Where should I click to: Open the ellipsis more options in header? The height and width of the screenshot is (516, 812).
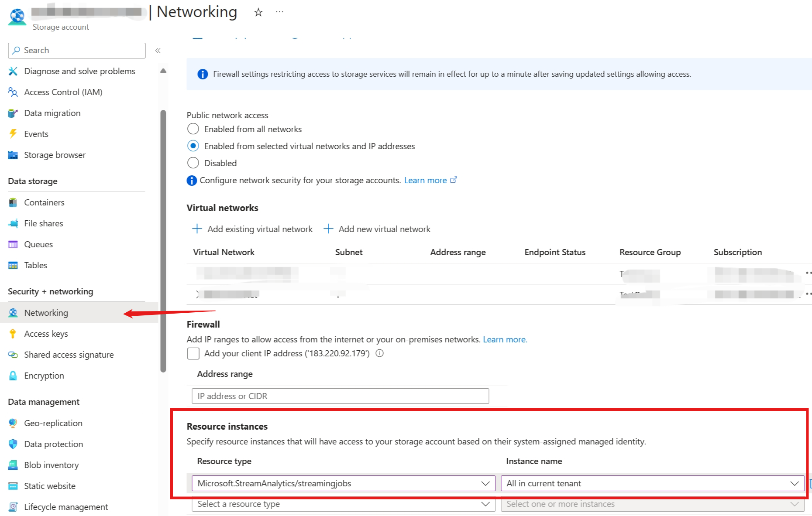point(279,12)
